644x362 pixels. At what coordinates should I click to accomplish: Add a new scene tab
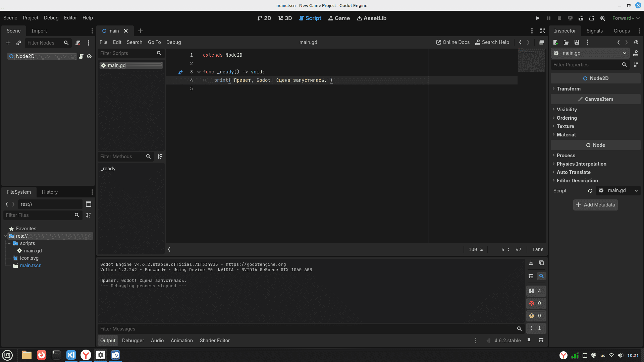(x=141, y=31)
